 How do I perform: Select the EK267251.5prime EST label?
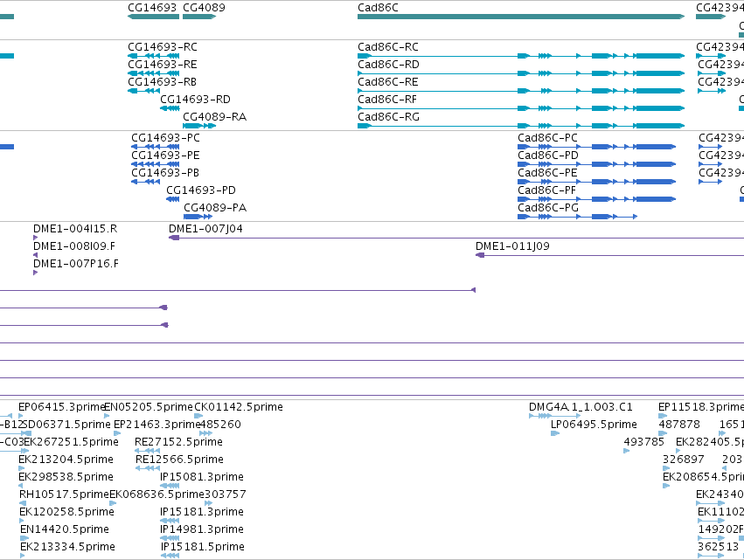point(71,442)
